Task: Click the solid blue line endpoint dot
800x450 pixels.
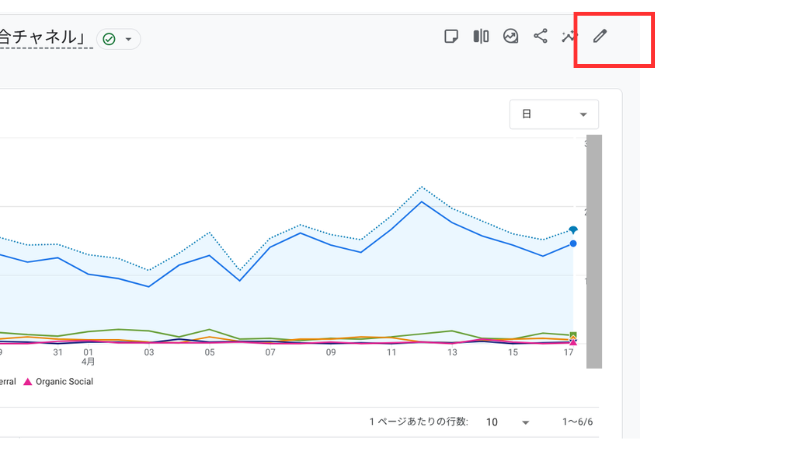Action: point(573,243)
